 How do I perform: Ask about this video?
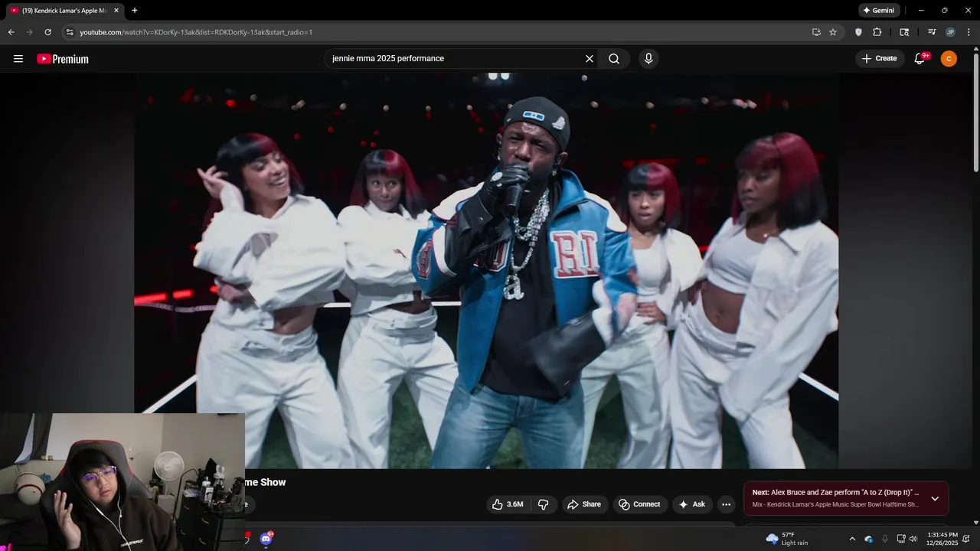point(691,504)
